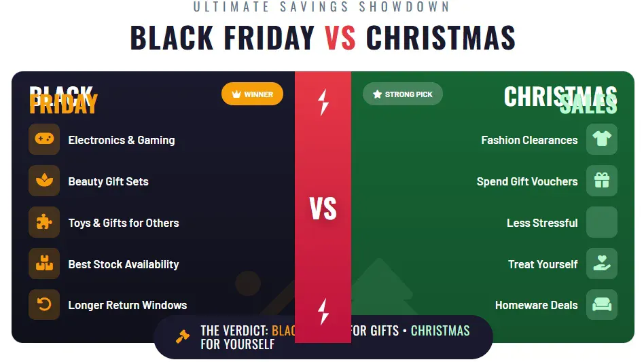Screen dimensions: 644x362
Task: Click the upper lightning bolt on red divider
Action: (x=323, y=103)
